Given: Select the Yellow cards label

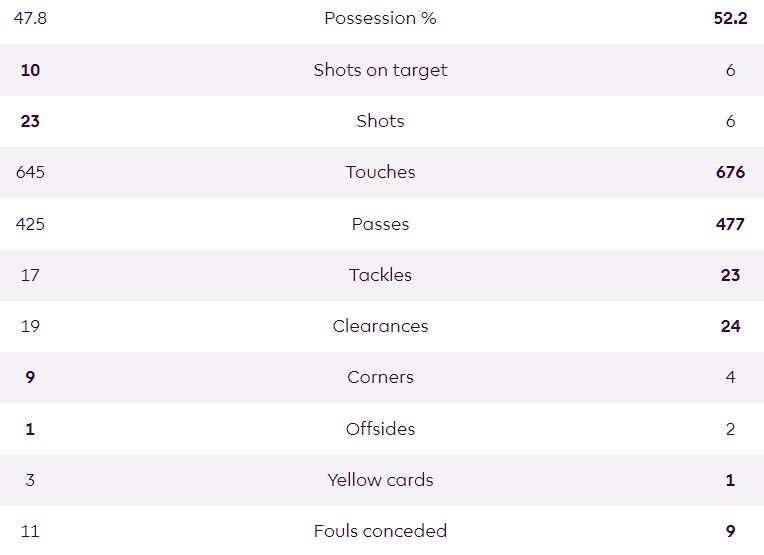Looking at the screenshot, I should tap(380, 480).
